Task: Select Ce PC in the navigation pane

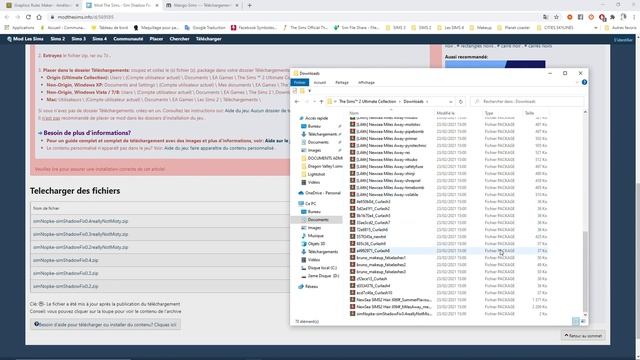Action: pos(310,203)
